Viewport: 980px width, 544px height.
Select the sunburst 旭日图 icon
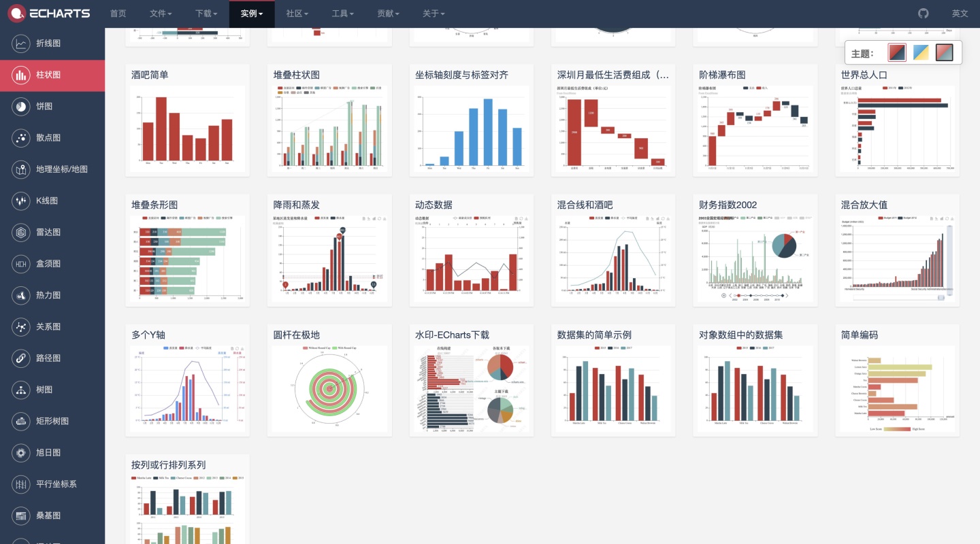(x=21, y=453)
